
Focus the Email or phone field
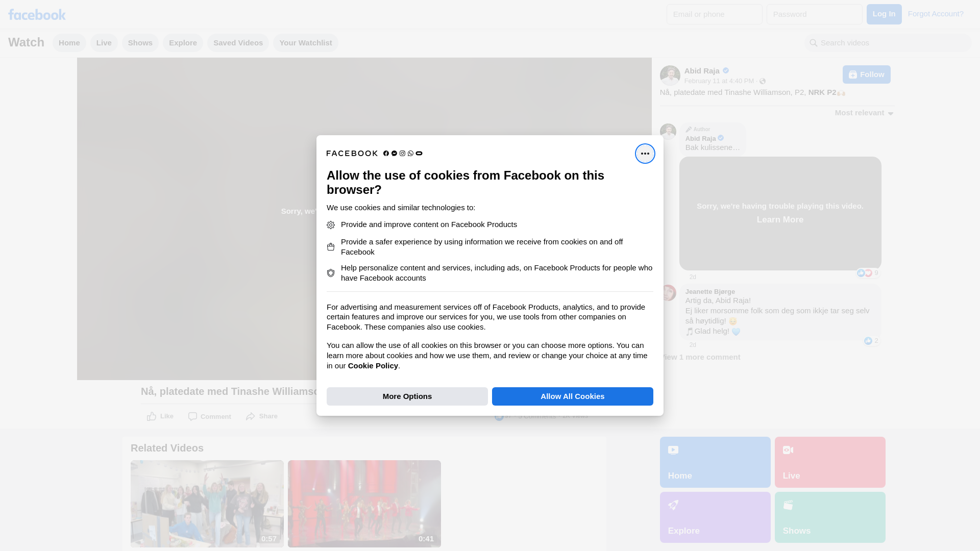(x=715, y=14)
